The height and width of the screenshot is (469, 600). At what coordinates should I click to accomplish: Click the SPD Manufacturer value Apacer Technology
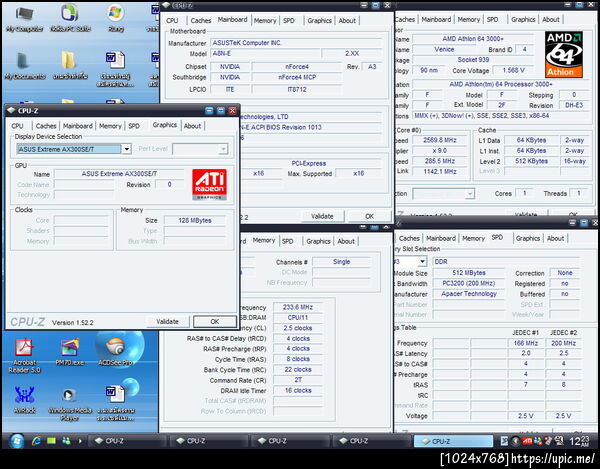click(x=469, y=294)
